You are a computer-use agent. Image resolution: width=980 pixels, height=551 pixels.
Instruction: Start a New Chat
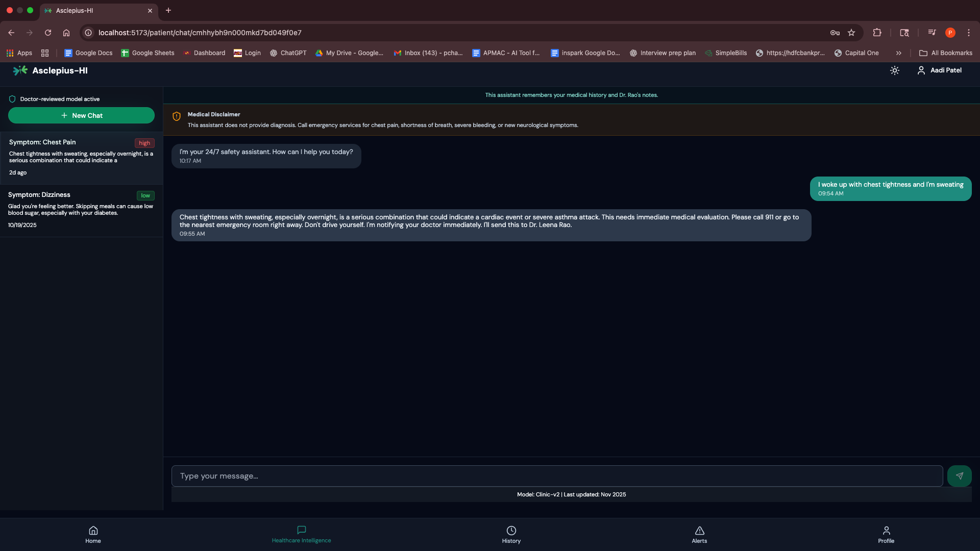[81, 115]
